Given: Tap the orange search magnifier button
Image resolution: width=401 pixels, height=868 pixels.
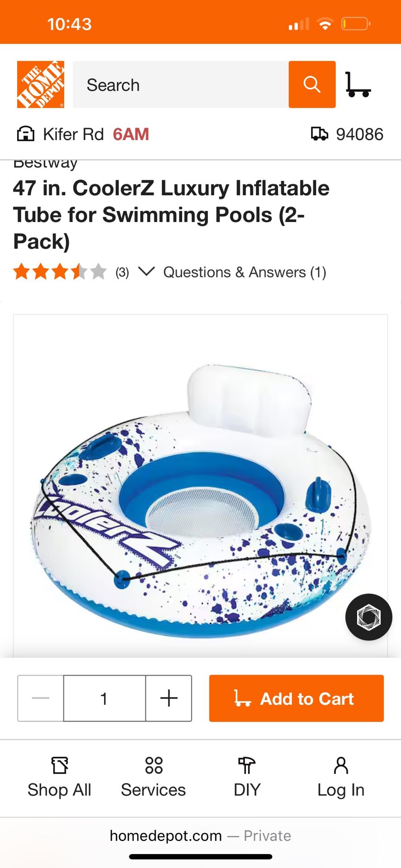Looking at the screenshot, I should pyautogui.click(x=312, y=85).
